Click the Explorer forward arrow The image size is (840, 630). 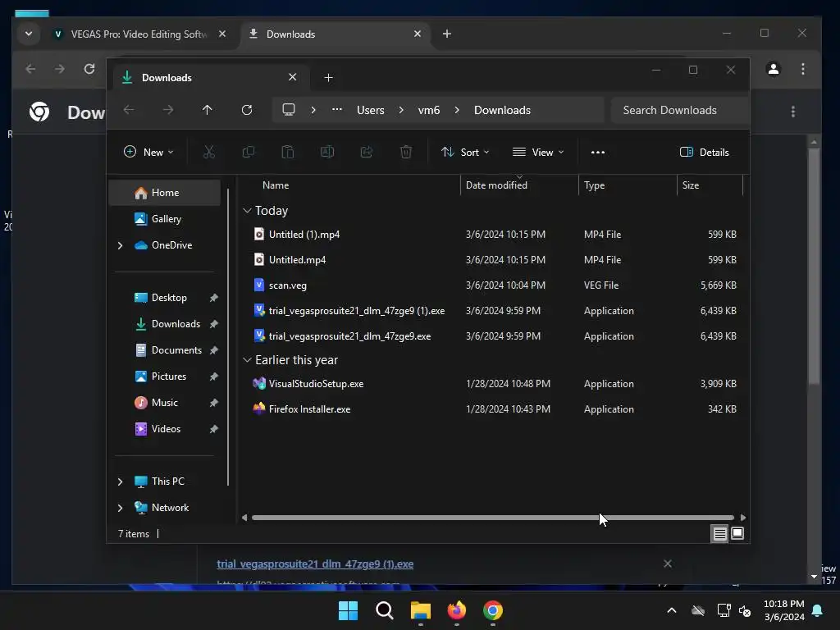coord(168,110)
